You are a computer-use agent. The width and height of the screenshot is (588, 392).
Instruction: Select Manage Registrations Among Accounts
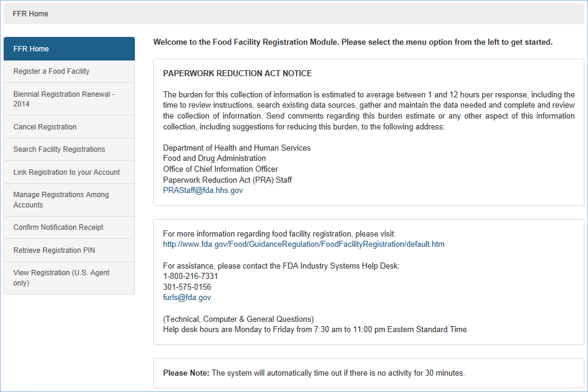69,200
